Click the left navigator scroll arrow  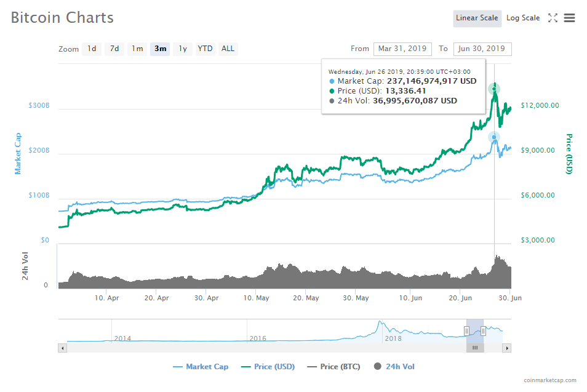(62, 348)
